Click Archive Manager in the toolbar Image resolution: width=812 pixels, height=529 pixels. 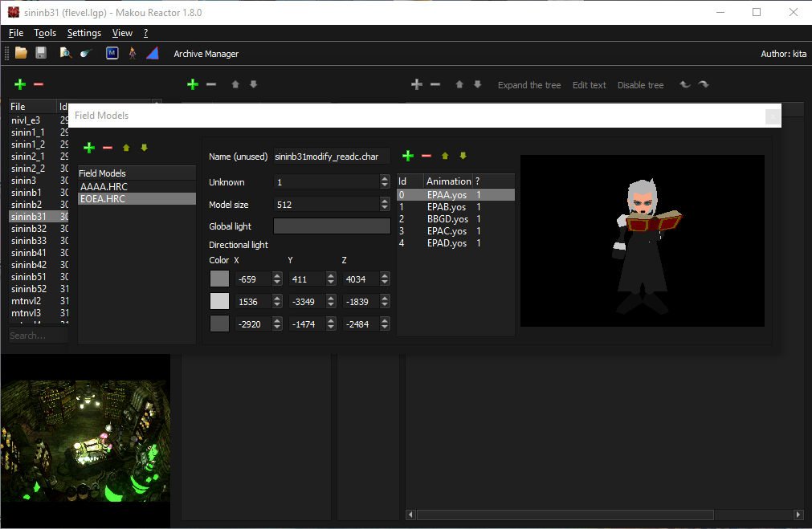click(206, 53)
